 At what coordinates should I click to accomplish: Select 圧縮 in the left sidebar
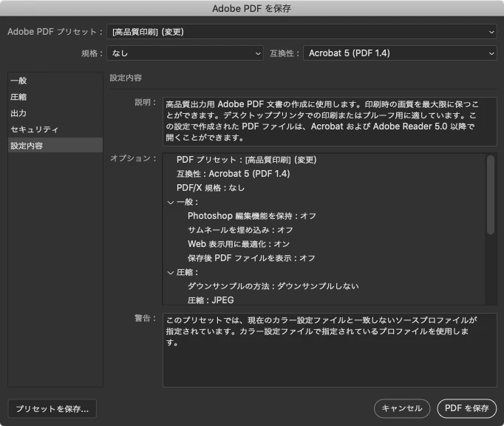click(x=55, y=97)
